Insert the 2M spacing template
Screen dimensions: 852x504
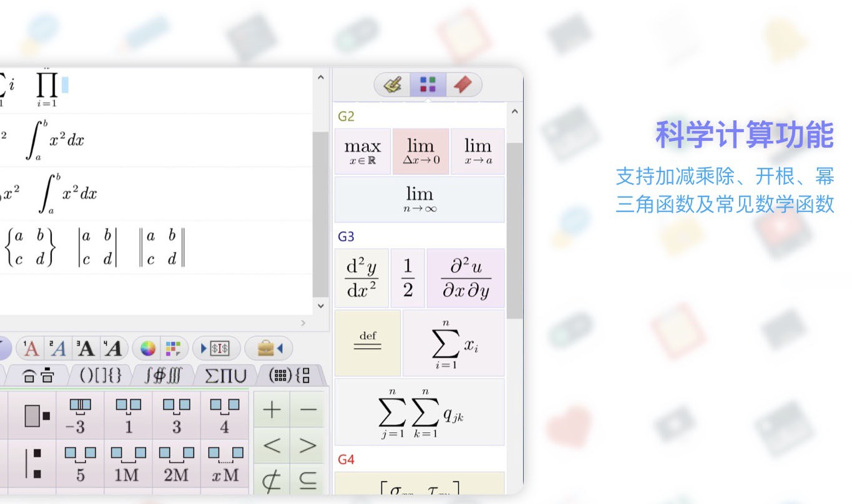point(176,463)
